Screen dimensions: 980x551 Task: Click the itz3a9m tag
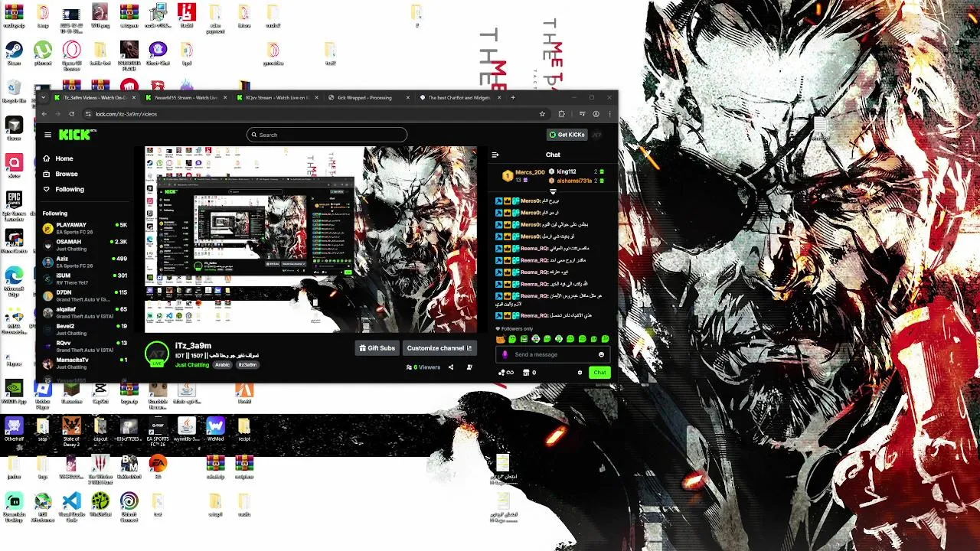pos(247,365)
